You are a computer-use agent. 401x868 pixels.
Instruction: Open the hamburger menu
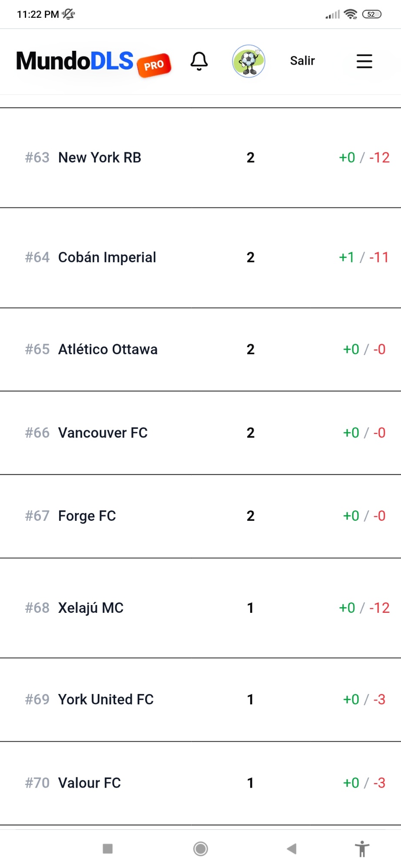(364, 61)
